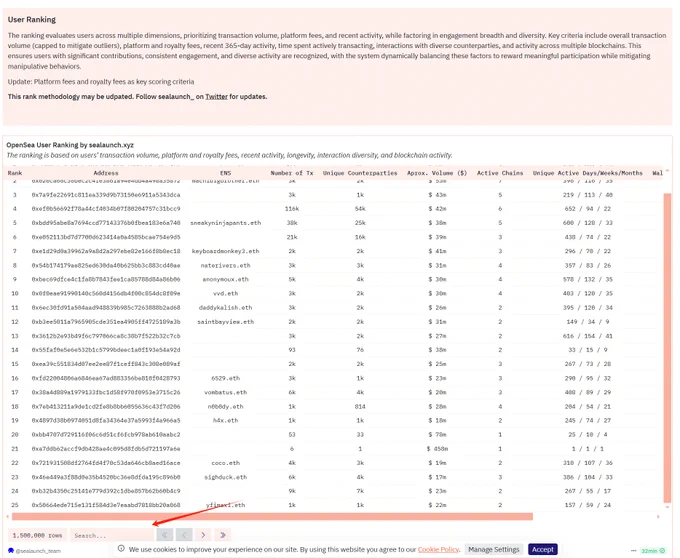Viewport: 680px width, 558px height.
Task: Sort by the Aprox. Volume ($) header
Action: tap(437, 173)
